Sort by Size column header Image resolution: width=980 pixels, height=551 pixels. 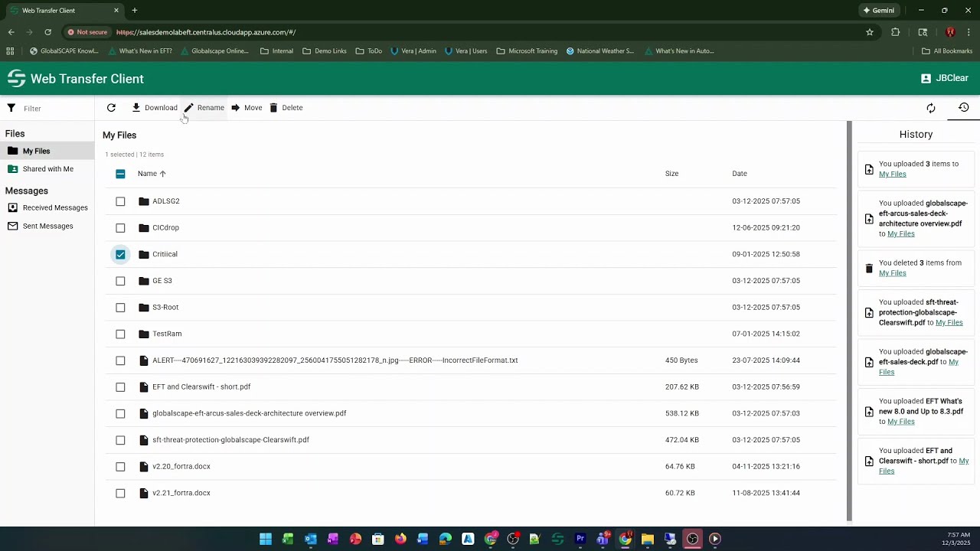671,174
